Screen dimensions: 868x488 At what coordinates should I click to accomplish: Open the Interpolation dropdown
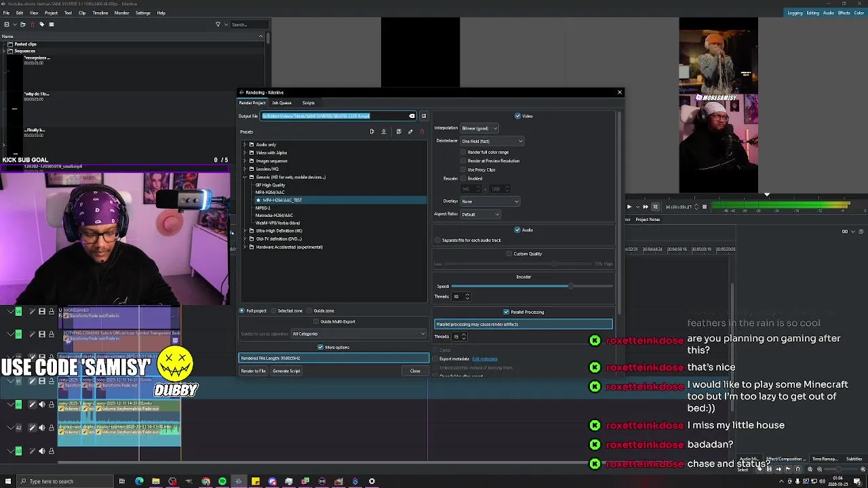click(479, 128)
